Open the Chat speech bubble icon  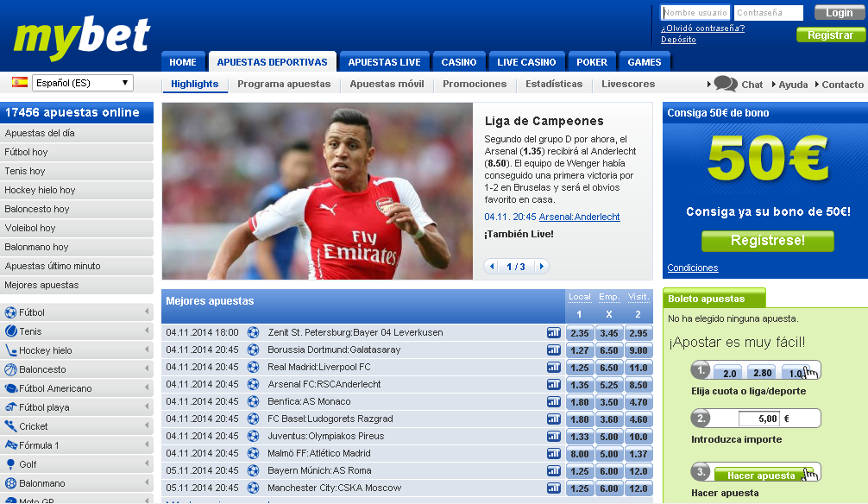[725, 84]
